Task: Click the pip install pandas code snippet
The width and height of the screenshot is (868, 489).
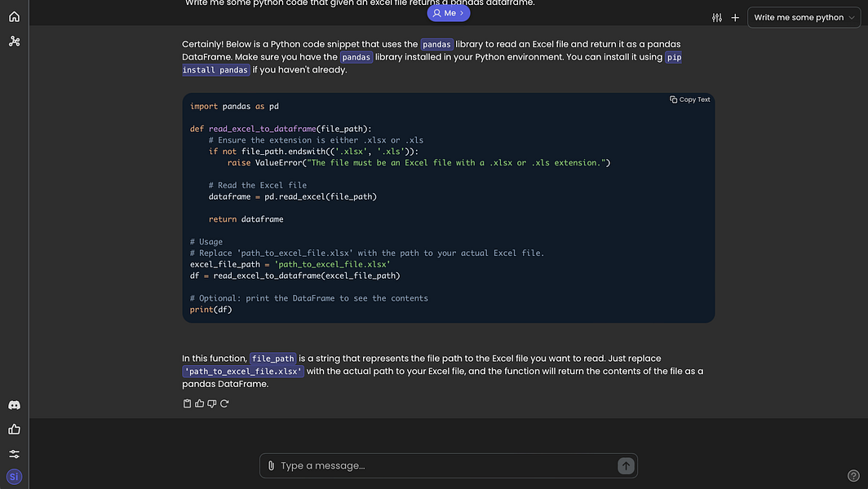Action: tap(216, 70)
